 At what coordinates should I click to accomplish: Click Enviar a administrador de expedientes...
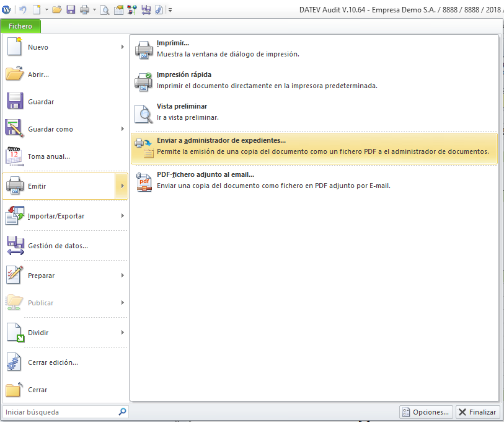click(314, 149)
